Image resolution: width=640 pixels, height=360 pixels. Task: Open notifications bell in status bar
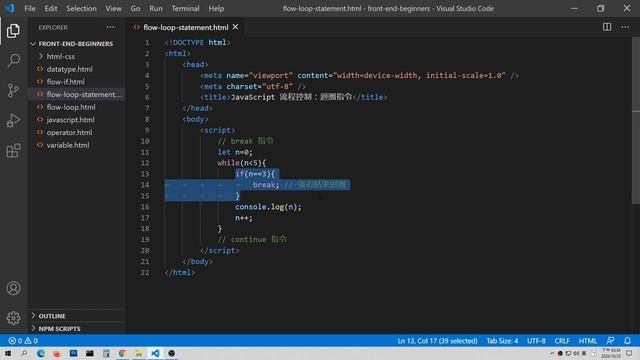click(x=627, y=341)
